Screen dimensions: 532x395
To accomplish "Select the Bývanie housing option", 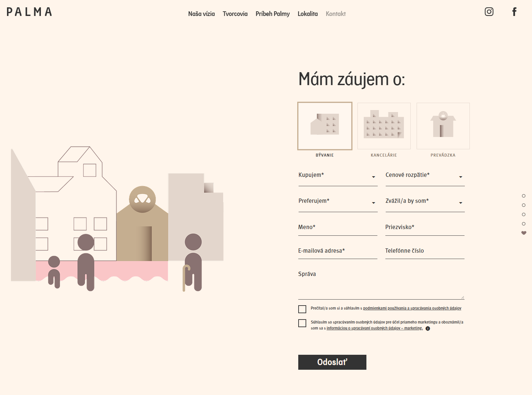I will coord(325,126).
